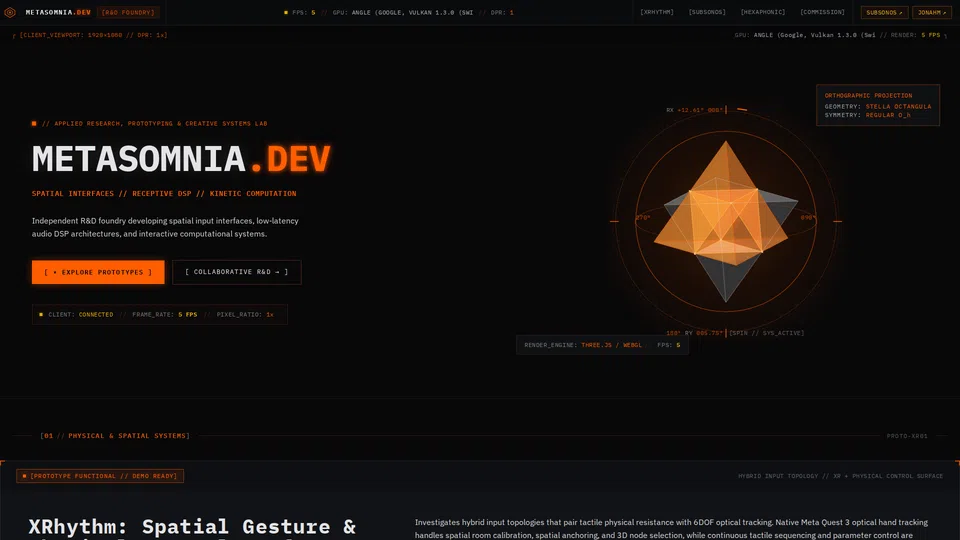Click the Orthographic Projection info panel
This screenshot has width=960, height=540.
point(878,105)
